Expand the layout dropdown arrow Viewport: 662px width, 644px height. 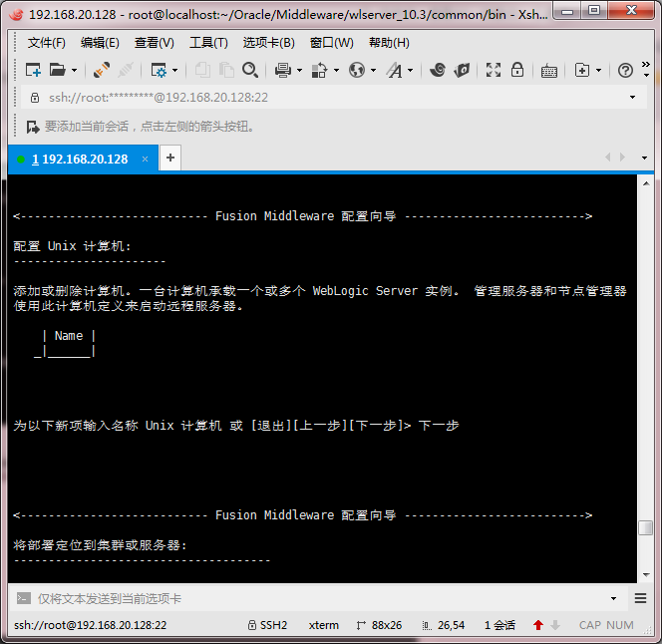click(598, 70)
